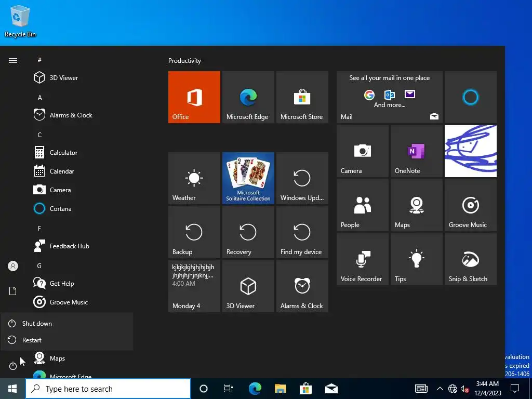Open the user account icon in sidebar
This screenshot has height=399, width=532.
[13, 266]
